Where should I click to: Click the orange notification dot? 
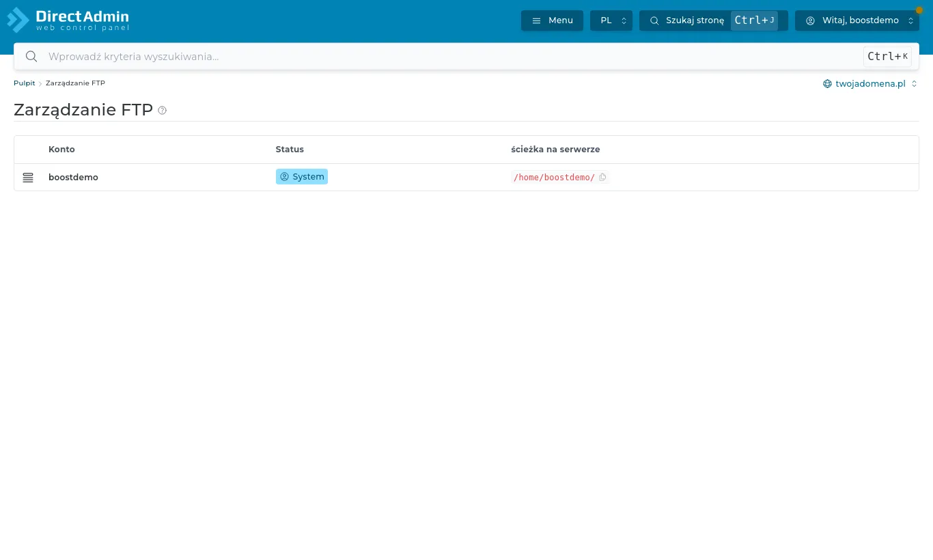[919, 10]
